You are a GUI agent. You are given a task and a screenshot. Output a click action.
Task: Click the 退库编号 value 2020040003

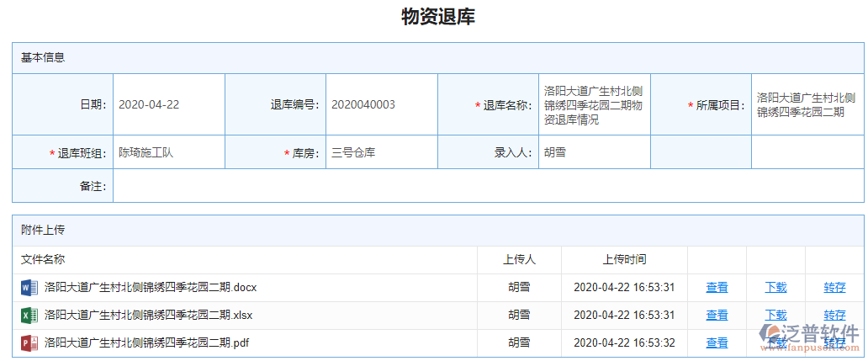click(x=363, y=104)
